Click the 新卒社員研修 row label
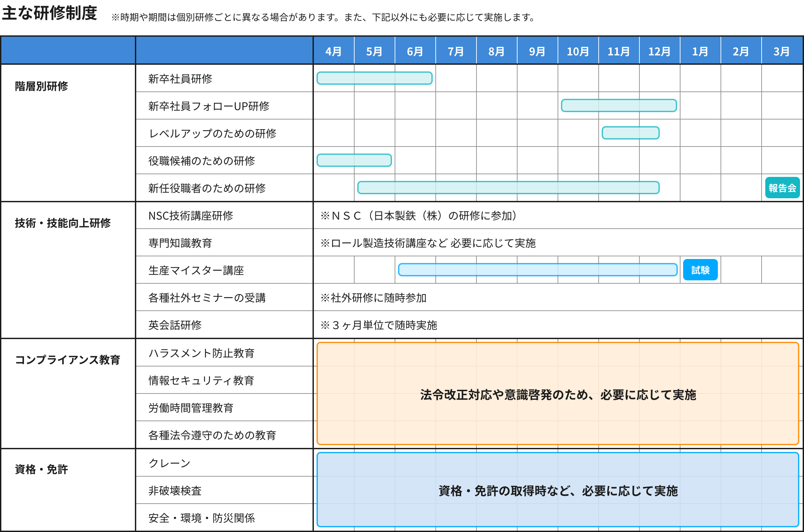 click(180, 78)
